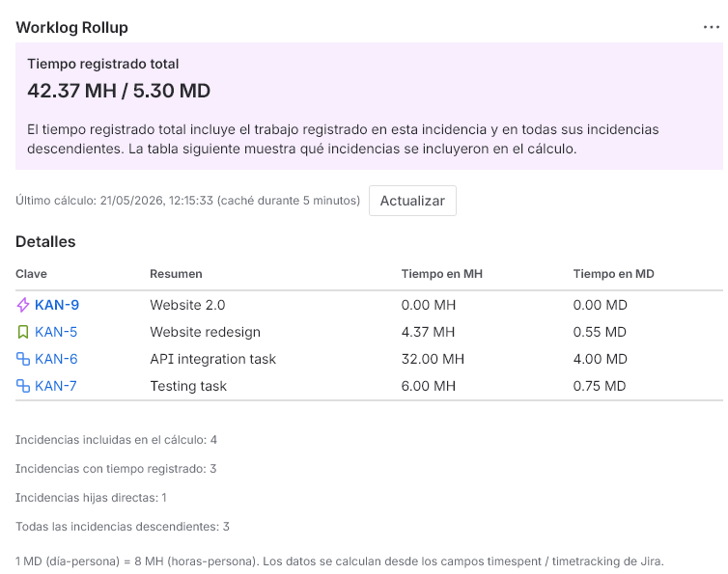This screenshot has height=574, width=728.
Task: Click Todas las incidencias descendientes: 3
Action: pyautogui.click(x=123, y=527)
